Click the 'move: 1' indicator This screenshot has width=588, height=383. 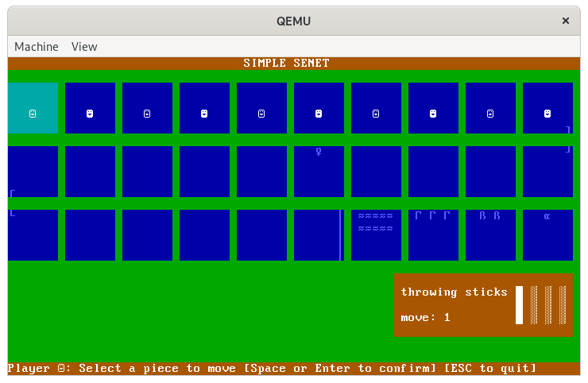[x=426, y=318]
